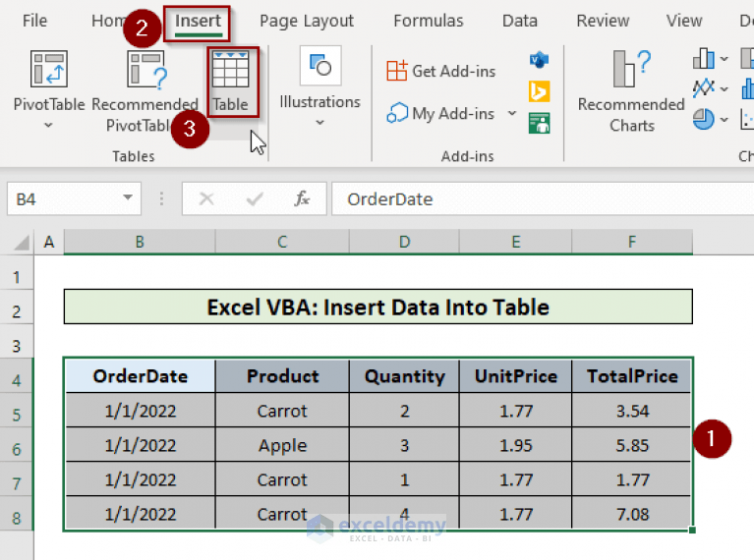
Task: Select column A header
Action: click(x=49, y=242)
